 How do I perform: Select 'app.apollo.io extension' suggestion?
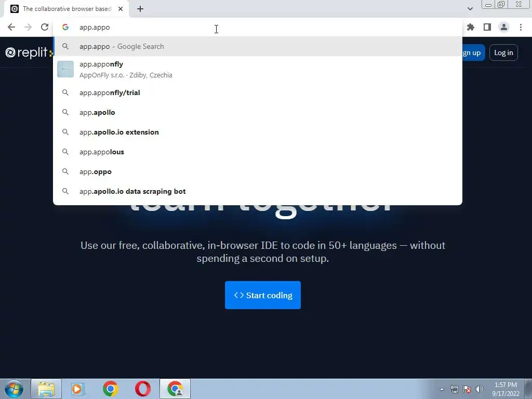(x=258, y=132)
